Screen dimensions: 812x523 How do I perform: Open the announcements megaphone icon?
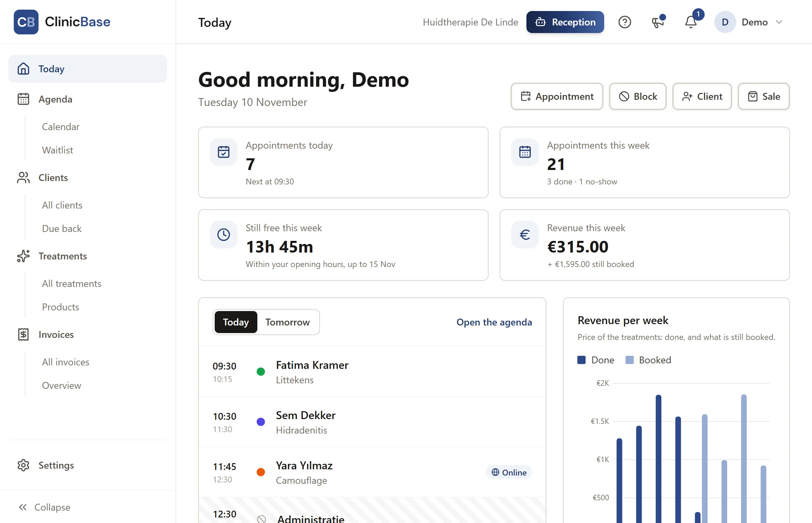[x=658, y=22]
